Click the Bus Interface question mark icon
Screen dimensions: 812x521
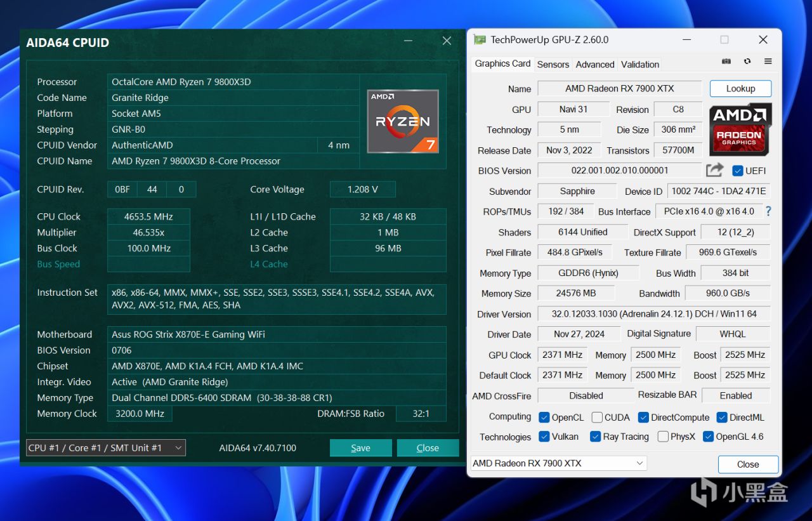[768, 211]
